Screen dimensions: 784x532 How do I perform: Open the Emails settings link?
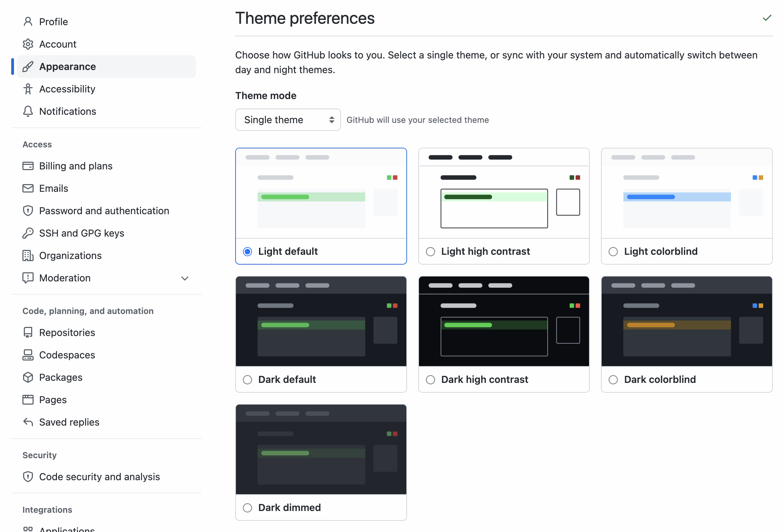[54, 188]
